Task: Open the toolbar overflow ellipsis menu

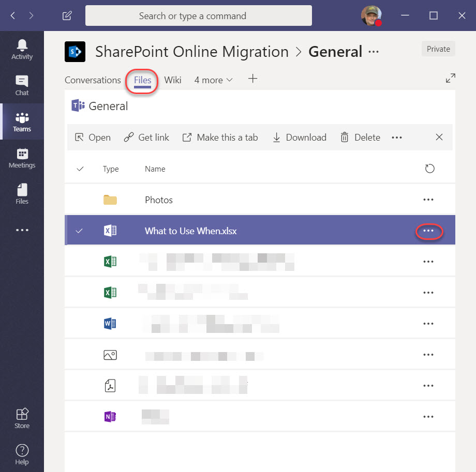Action: [x=397, y=137]
